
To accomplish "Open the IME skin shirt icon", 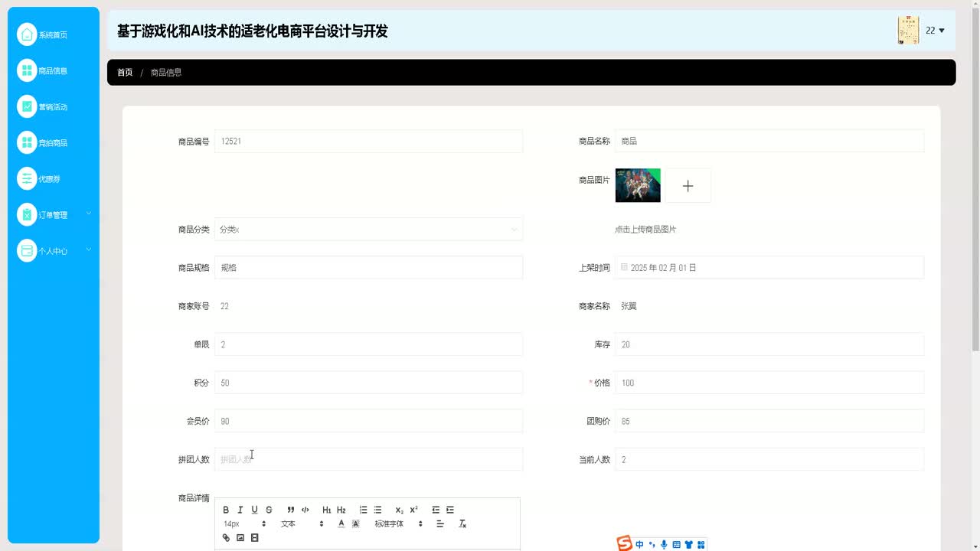I will 688,545.
